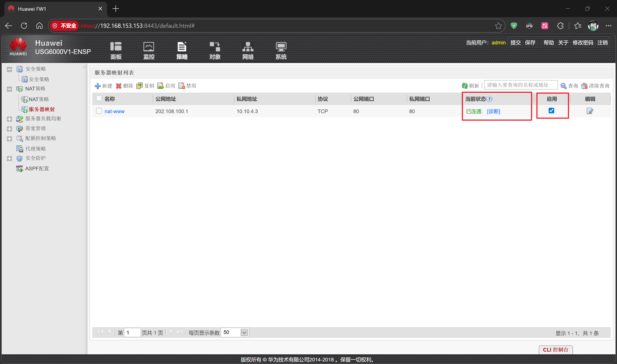This screenshot has width=617, height=364.
Task: Click the red 删除 (Delete) icon
Action: [119, 86]
